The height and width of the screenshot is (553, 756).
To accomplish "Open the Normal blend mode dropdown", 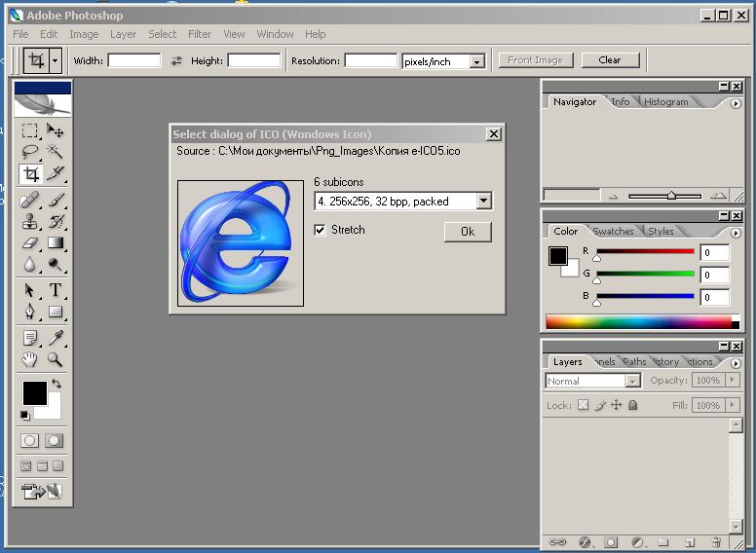I will [632, 381].
